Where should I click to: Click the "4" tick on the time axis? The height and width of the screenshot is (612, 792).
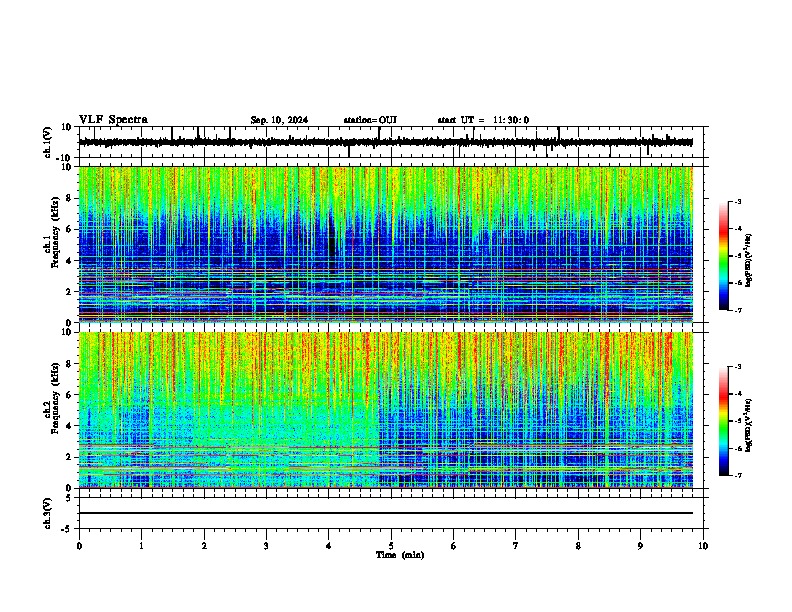[329, 546]
